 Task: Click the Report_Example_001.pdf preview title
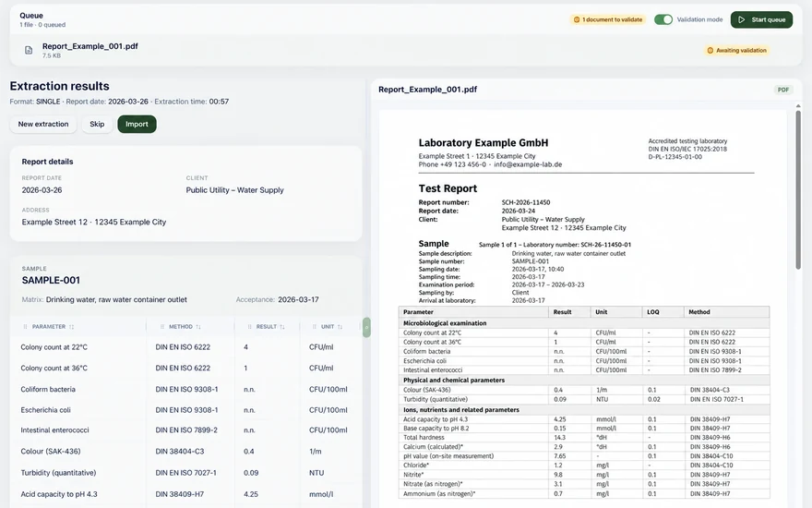pos(428,90)
